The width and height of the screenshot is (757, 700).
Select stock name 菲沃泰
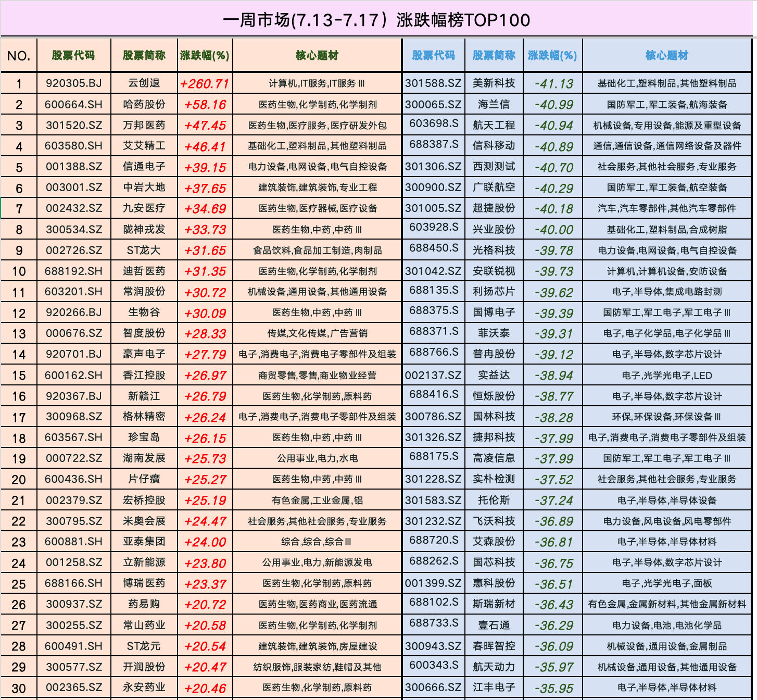(x=494, y=333)
